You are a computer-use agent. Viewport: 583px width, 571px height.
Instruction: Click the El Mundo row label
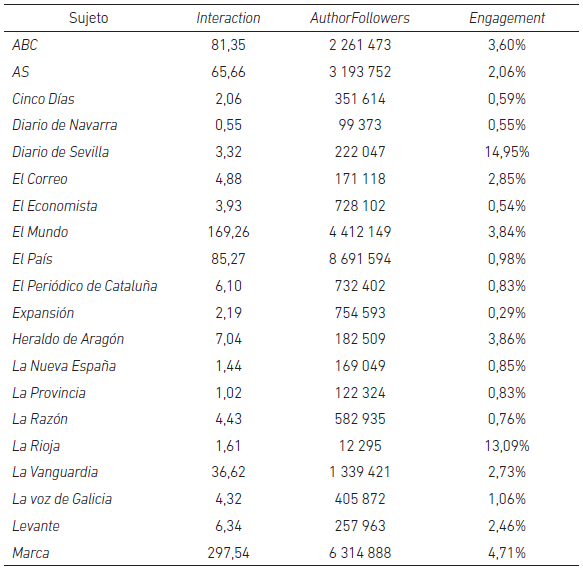(40, 232)
